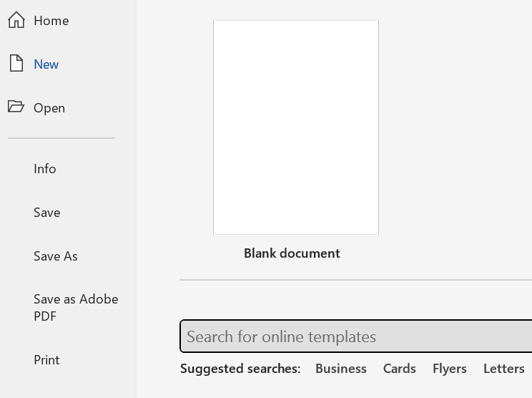This screenshot has height=398, width=532.
Task: Click the sidebar divider line below Open
Action: (x=61, y=138)
